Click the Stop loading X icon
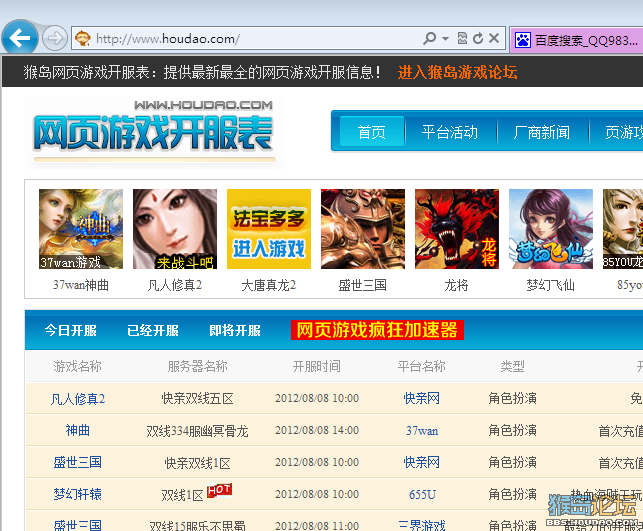Image resolution: width=643 pixels, height=531 pixels. point(494,38)
